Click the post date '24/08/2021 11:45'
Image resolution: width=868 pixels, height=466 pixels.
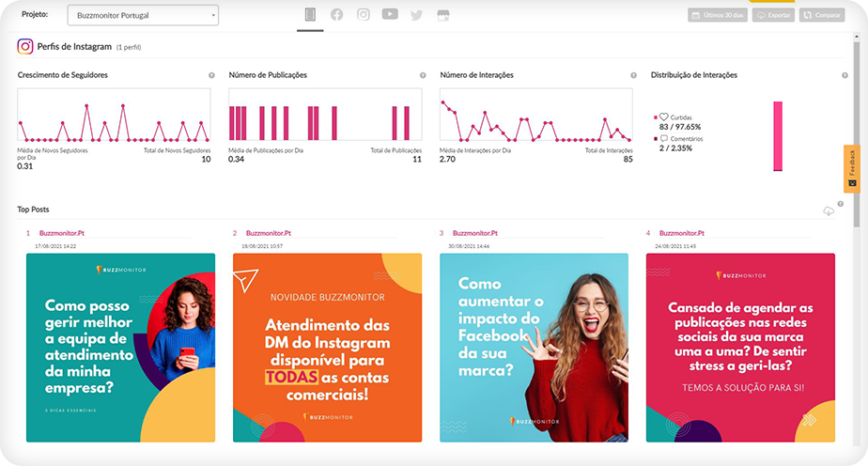675,246
